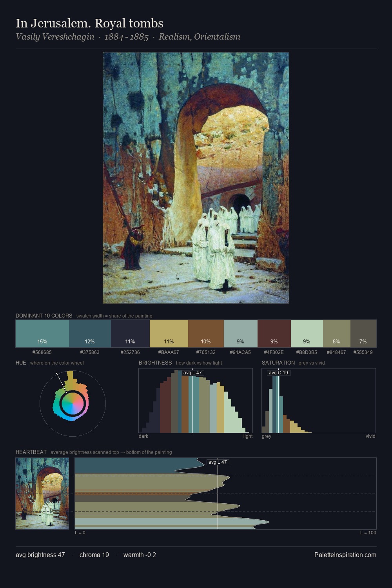Click the hex code #4F302E label
This screenshot has height=588, width=392.
click(x=274, y=352)
